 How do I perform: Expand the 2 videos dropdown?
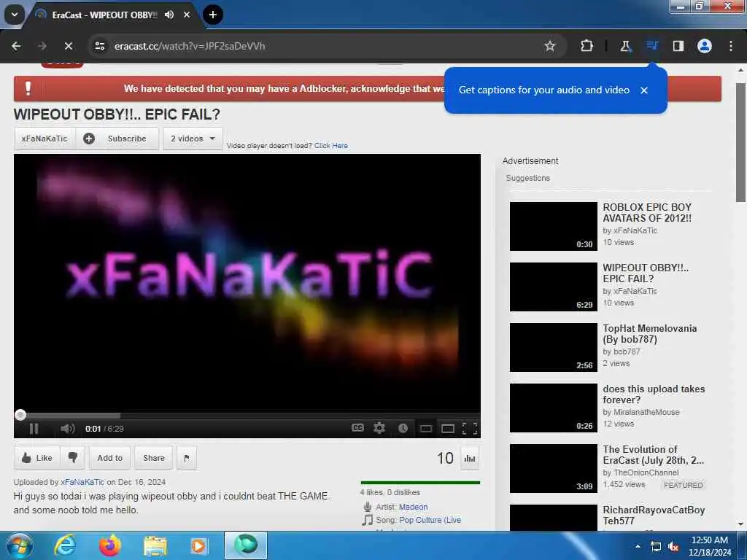click(x=193, y=139)
